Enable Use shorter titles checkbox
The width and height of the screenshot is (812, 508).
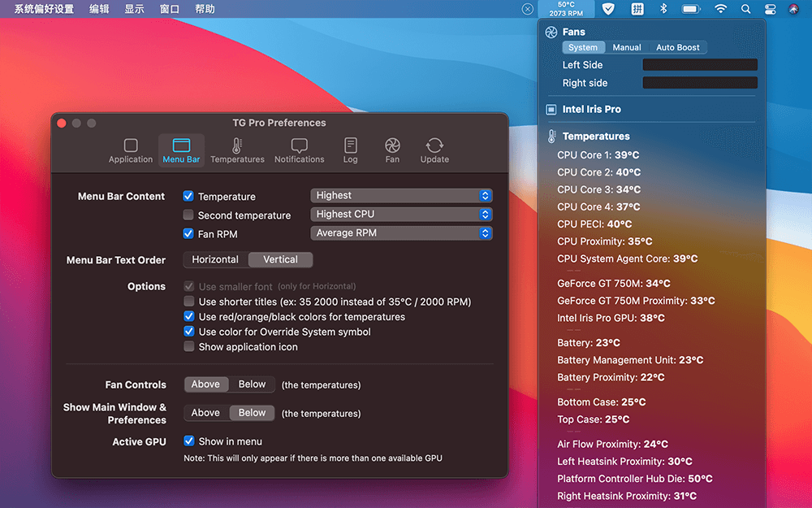point(189,302)
